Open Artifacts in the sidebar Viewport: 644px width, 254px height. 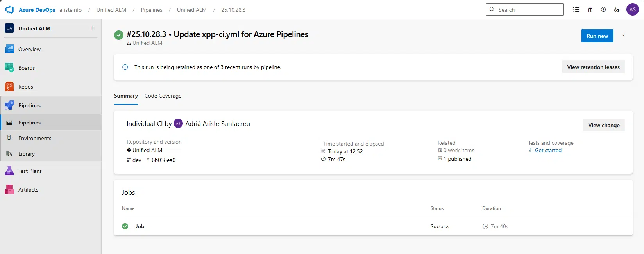tap(28, 190)
